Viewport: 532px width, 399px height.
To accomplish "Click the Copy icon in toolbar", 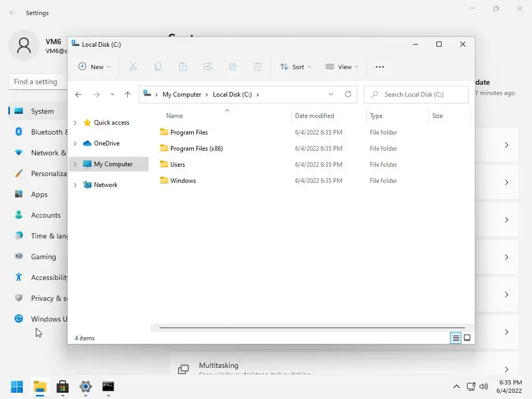I will point(158,67).
